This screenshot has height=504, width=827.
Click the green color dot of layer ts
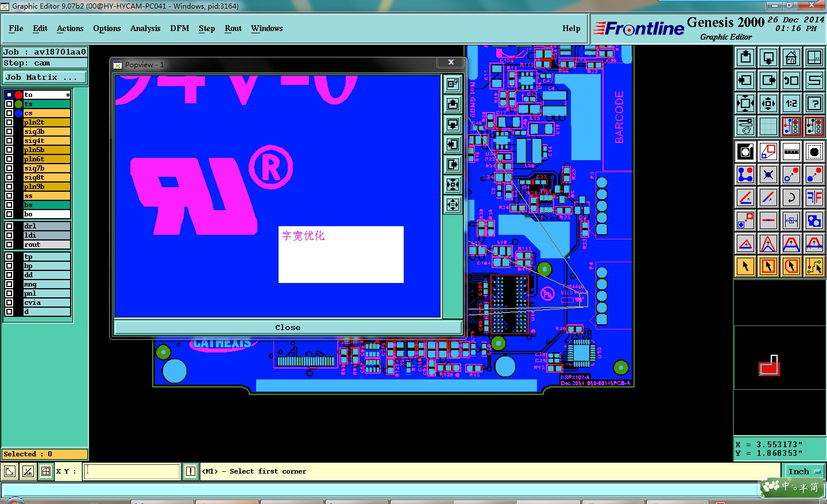18,104
